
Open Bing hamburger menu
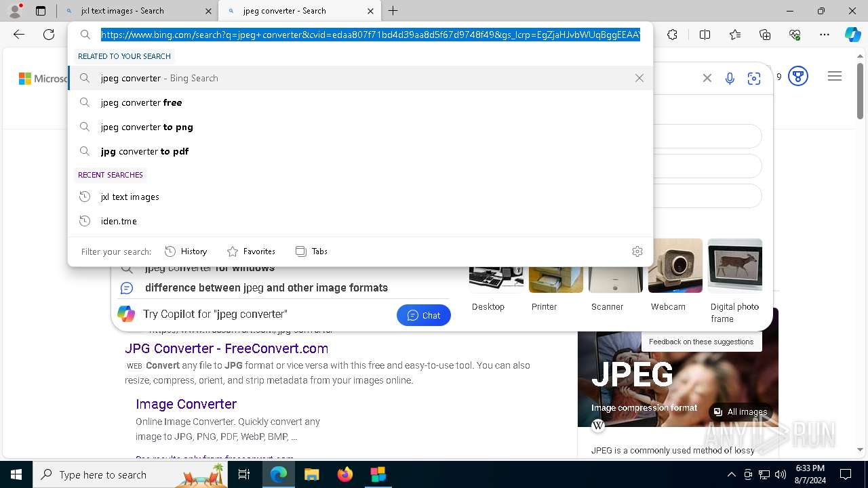[835, 77]
